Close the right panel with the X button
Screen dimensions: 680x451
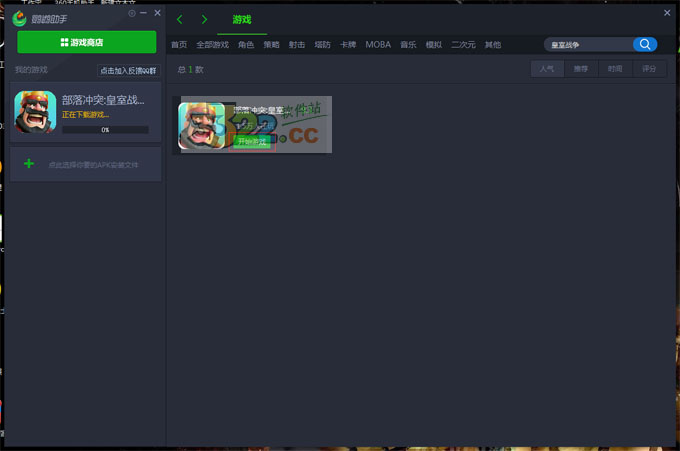point(667,13)
